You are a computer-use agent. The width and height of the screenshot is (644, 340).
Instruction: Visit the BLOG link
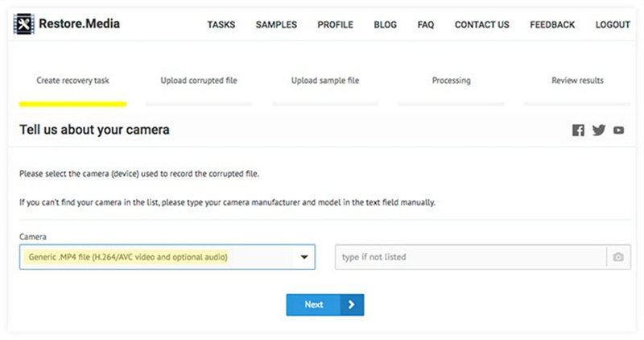385,25
